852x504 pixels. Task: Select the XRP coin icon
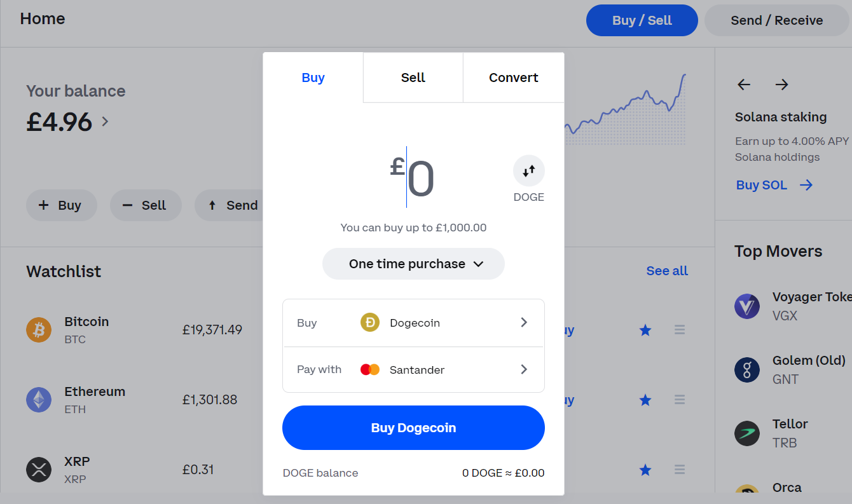tap(39, 469)
